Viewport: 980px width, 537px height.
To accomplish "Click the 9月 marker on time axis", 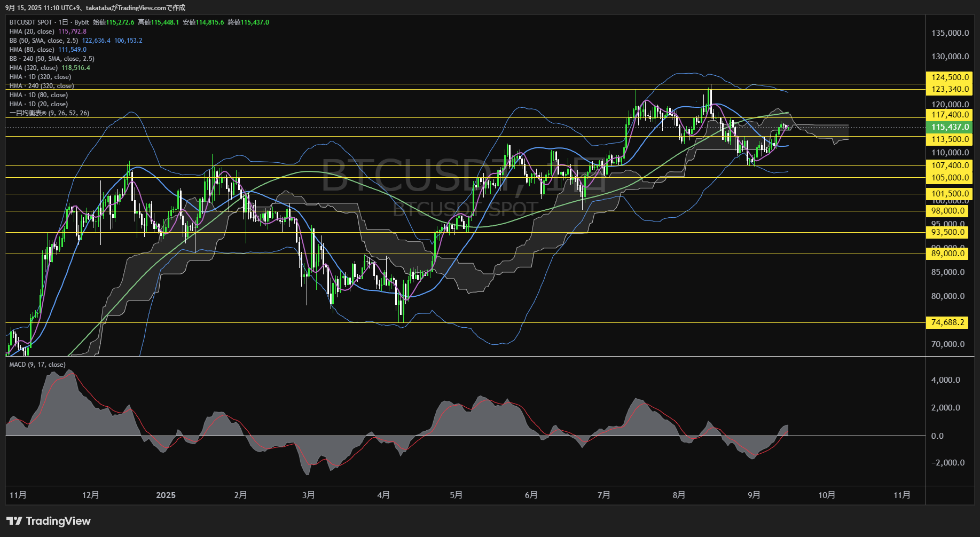I will (x=754, y=495).
